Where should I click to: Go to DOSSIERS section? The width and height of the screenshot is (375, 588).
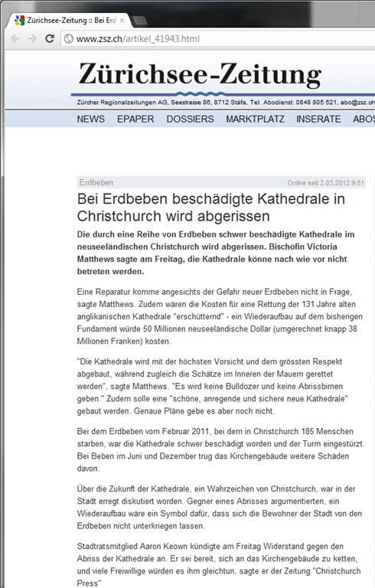click(x=190, y=119)
